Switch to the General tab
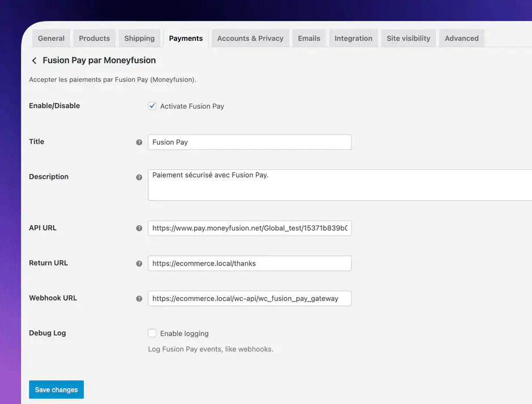 pos(51,38)
